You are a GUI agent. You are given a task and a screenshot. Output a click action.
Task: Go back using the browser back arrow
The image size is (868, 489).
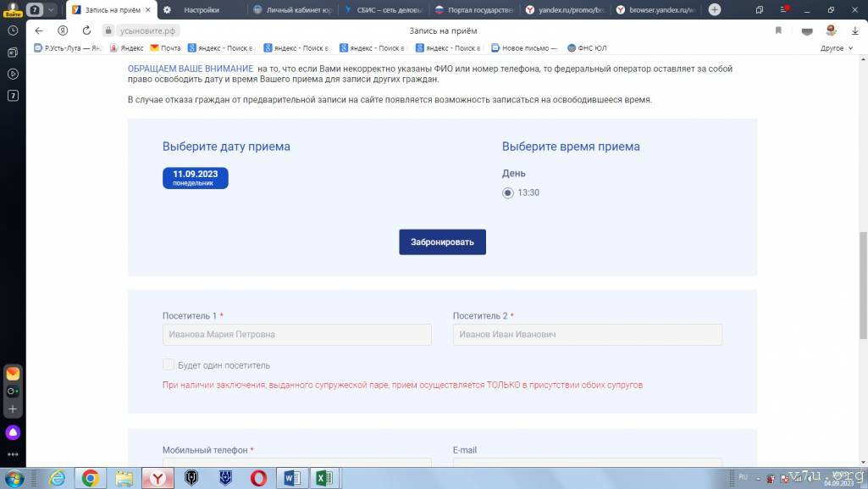point(38,31)
